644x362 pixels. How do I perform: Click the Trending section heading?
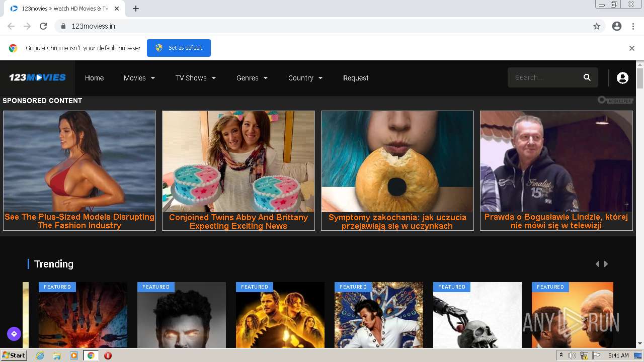(54, 264)
